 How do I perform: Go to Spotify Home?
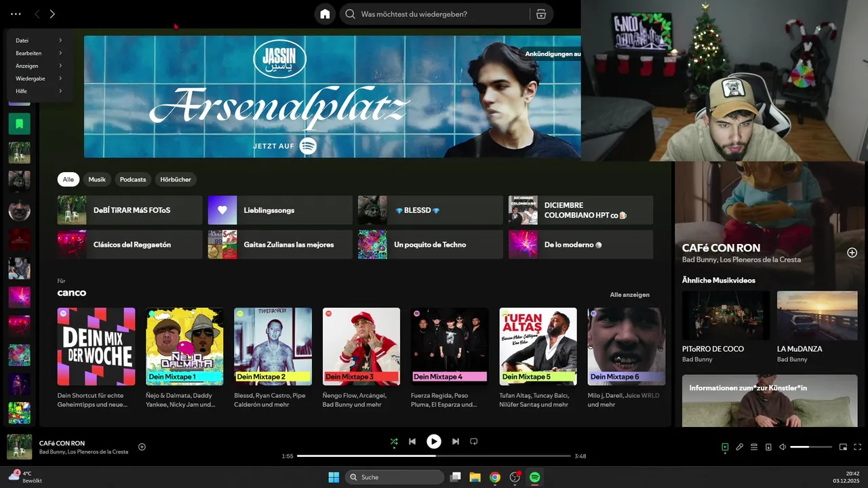pyautogui.click(x=325, y=14)
